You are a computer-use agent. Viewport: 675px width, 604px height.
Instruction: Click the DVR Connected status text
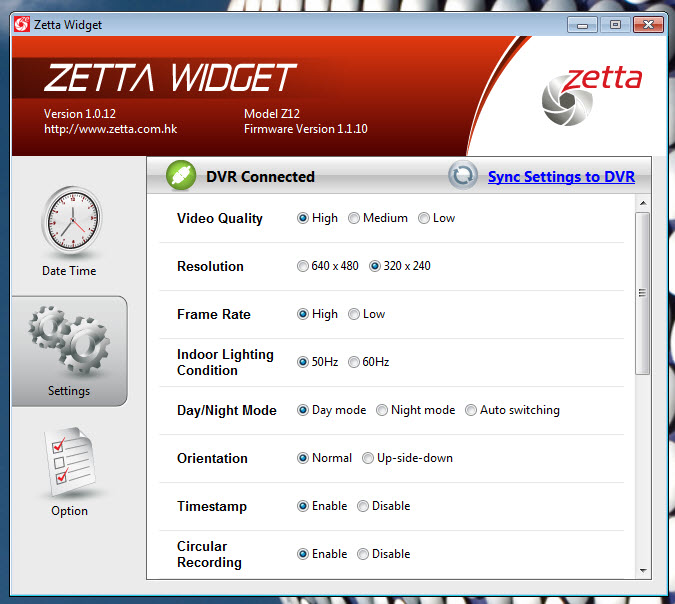pos(260,177)
